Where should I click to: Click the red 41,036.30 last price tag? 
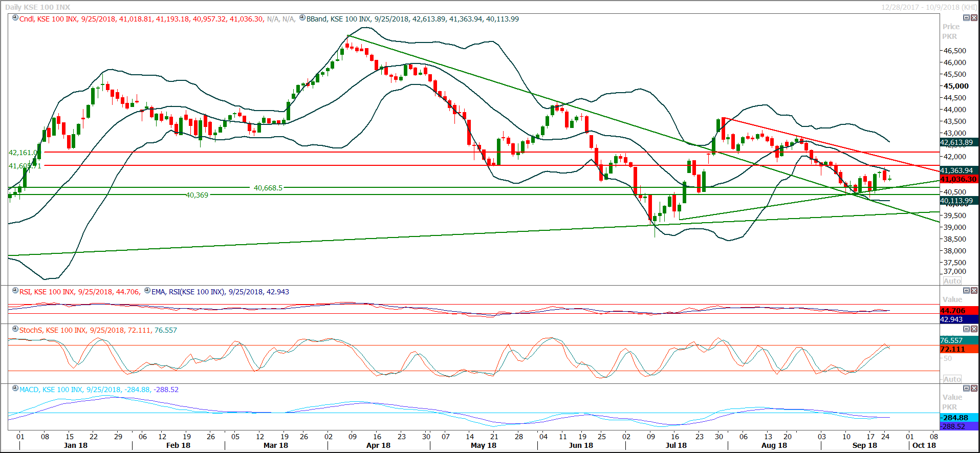point(959,179)
